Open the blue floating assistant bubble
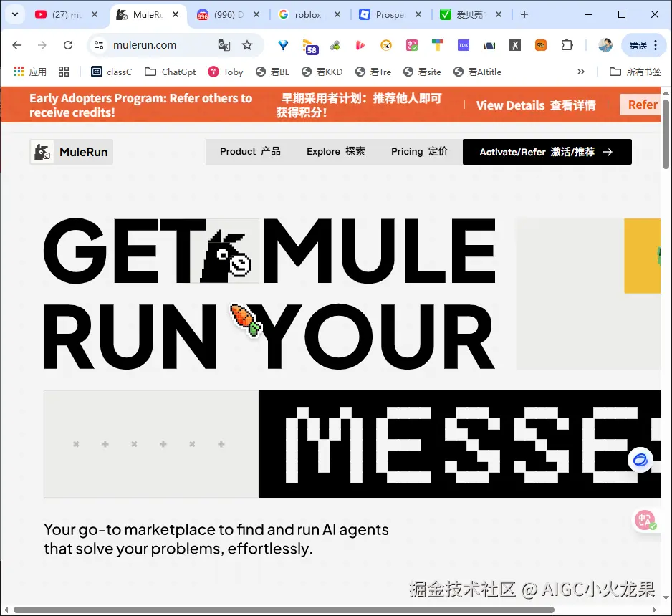Viewport: 672px width, 616px height. 640,460
